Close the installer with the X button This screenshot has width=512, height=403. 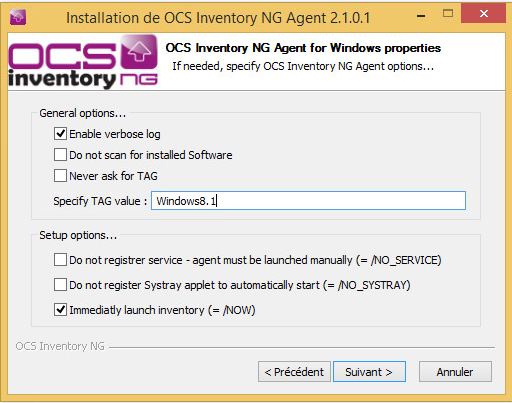click(x=483, y=13)
